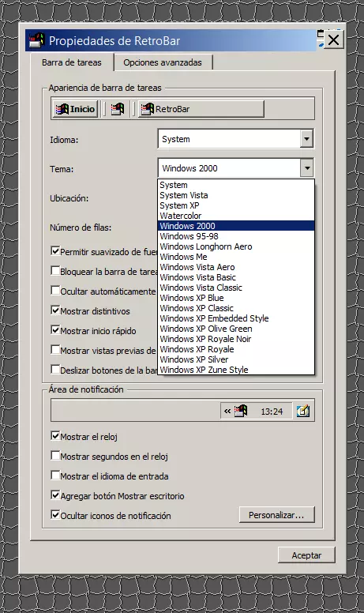
Task: Enable Bloquear la barra de tareas checkbox
Action: tap(55, 270)
